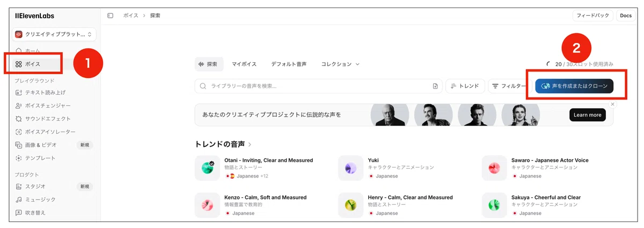
Task: Click the Sakuya voice avatar
Action: (494, 205)
